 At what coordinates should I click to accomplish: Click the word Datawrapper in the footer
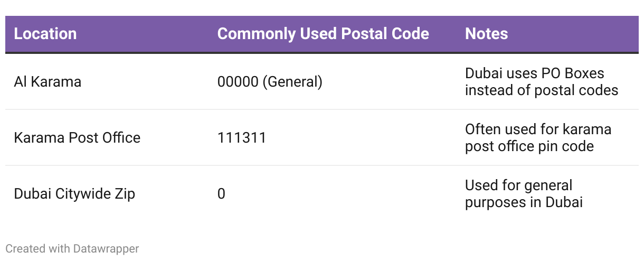pyautogui.click(x=106, y=248)
